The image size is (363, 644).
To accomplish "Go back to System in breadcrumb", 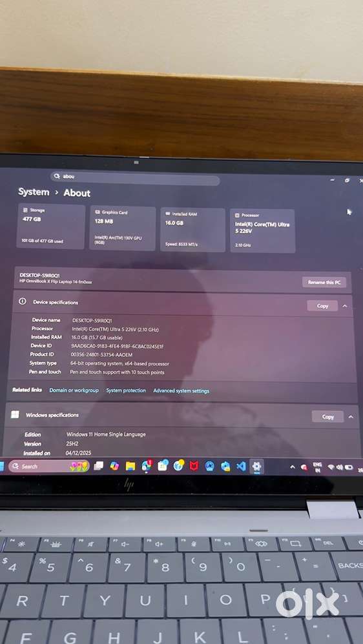I will pos(34,192).
